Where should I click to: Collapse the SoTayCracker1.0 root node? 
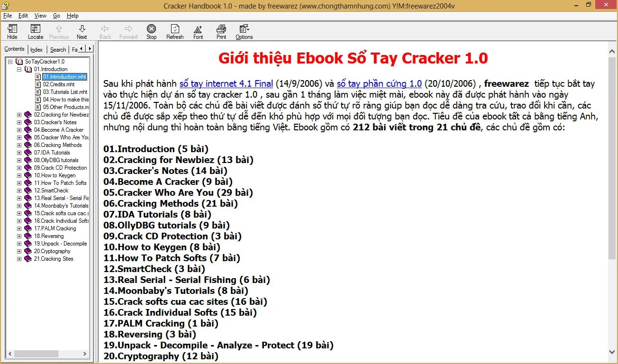click(10, 62)
